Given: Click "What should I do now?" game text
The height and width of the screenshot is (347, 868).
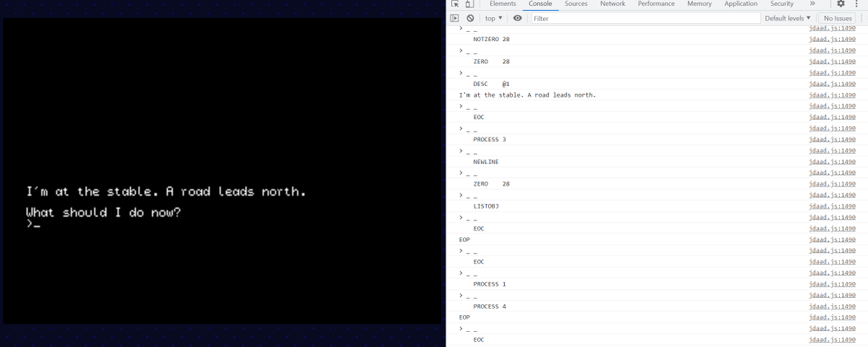Looking at the screenshot, I should (x=103, y=213).
